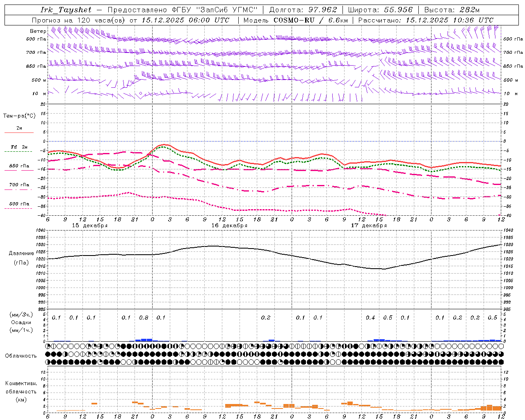Click the (мм/3ч.) units label
The image size is (525, 420).
21,315
